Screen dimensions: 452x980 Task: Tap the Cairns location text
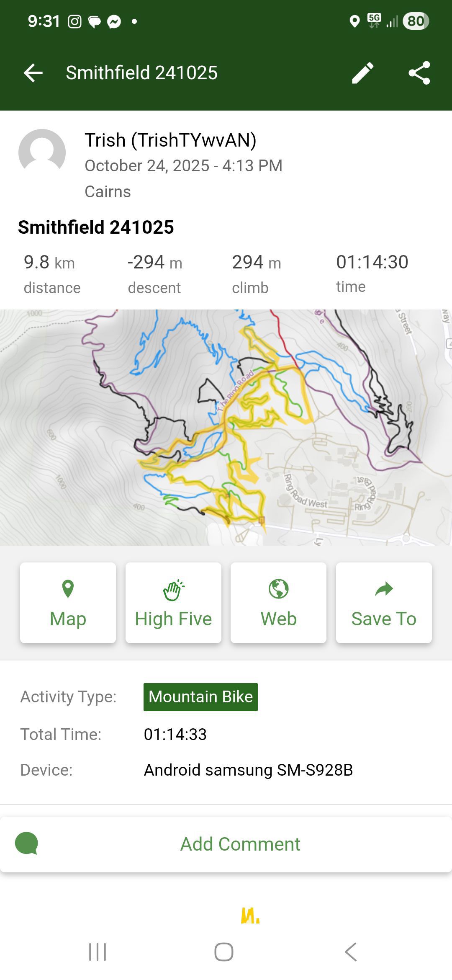point(108,191)
